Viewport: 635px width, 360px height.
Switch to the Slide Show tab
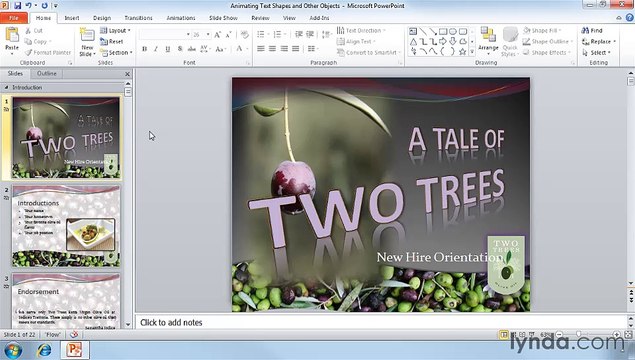(223, 18)
